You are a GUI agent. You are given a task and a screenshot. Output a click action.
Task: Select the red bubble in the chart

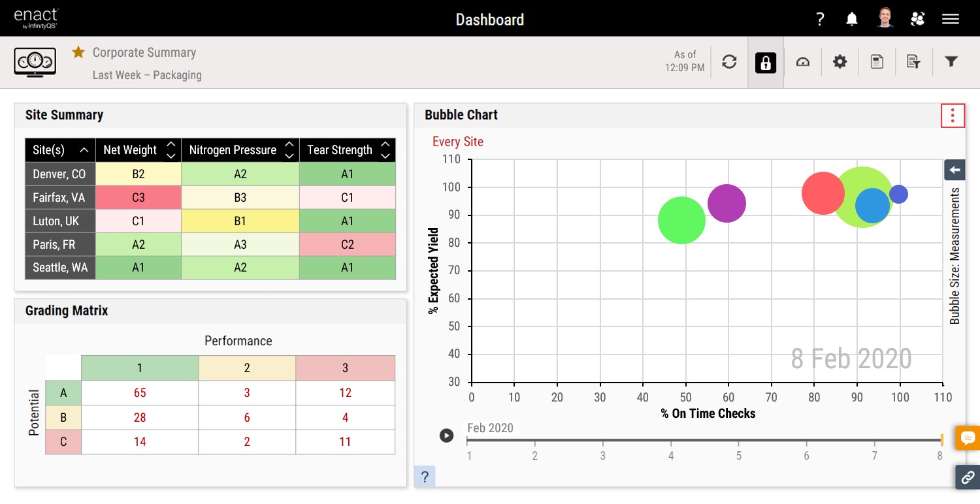coord(822,193)
